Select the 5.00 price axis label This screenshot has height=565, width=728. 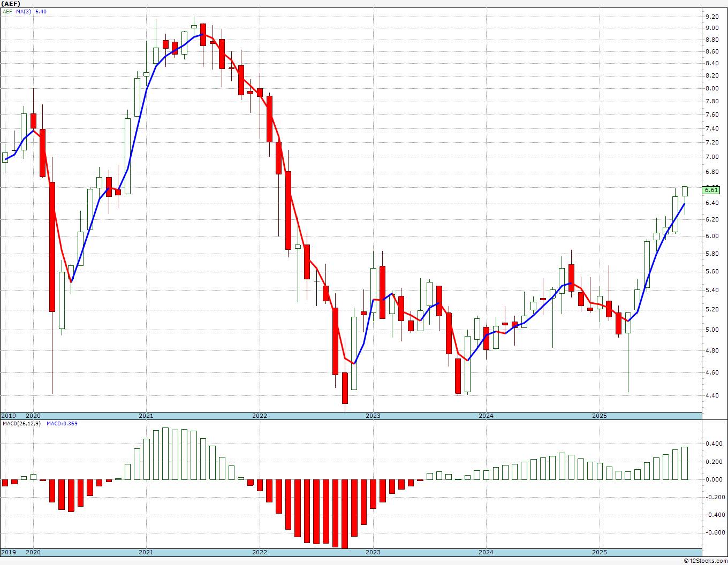712,330
